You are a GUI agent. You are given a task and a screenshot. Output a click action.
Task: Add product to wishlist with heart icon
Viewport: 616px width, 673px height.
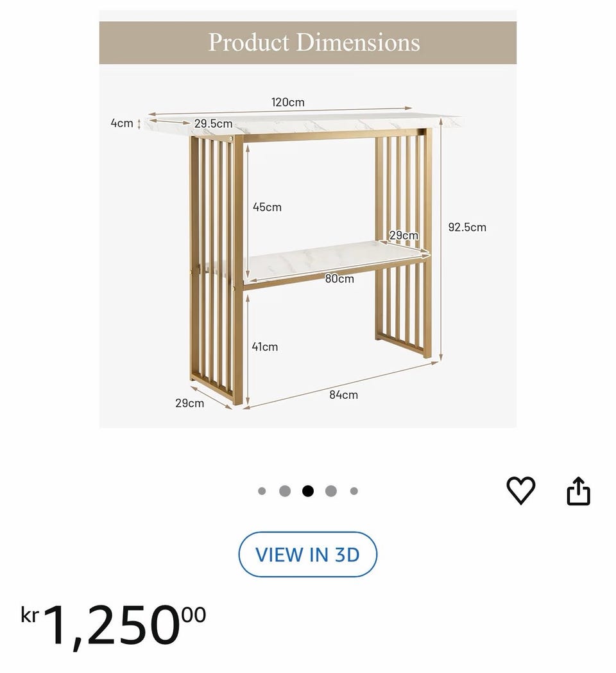[520, 491]
